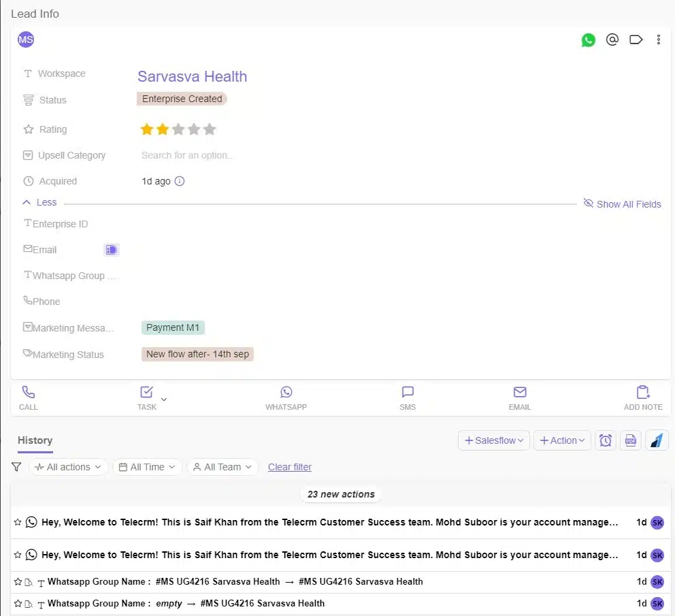This screenshot has height=616, width=675.
Task: Open the All Time filter dropdown
Action: (x=147, y=467)
